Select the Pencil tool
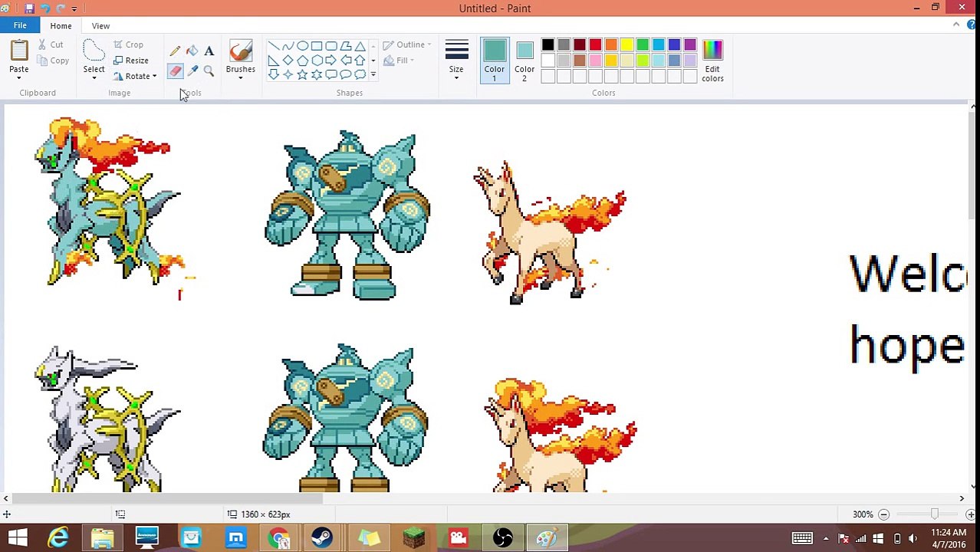Screen dimensions: 980x552 coord(176,51)
